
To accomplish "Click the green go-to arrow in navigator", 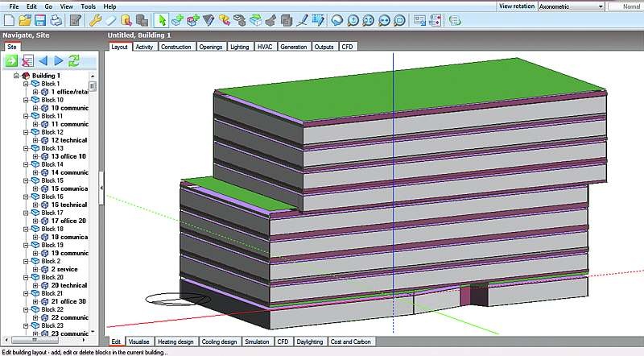I will [x=11, y=61].
